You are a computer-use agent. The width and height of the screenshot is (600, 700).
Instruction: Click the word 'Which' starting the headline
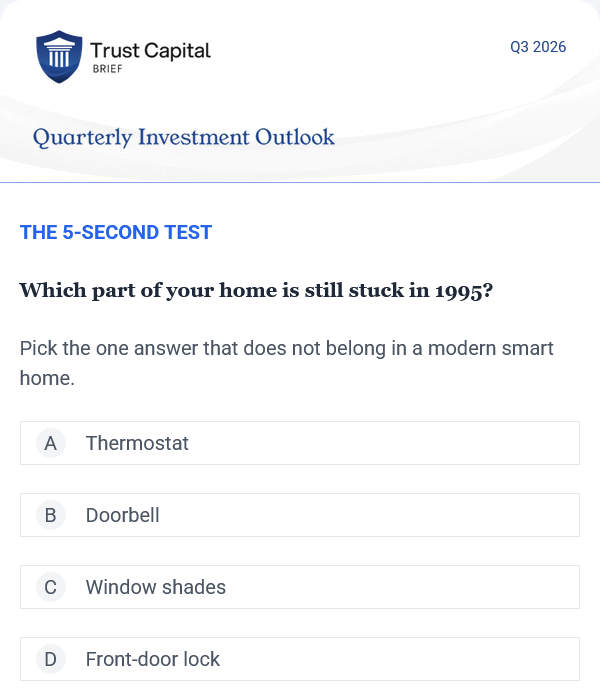[53, 290]
